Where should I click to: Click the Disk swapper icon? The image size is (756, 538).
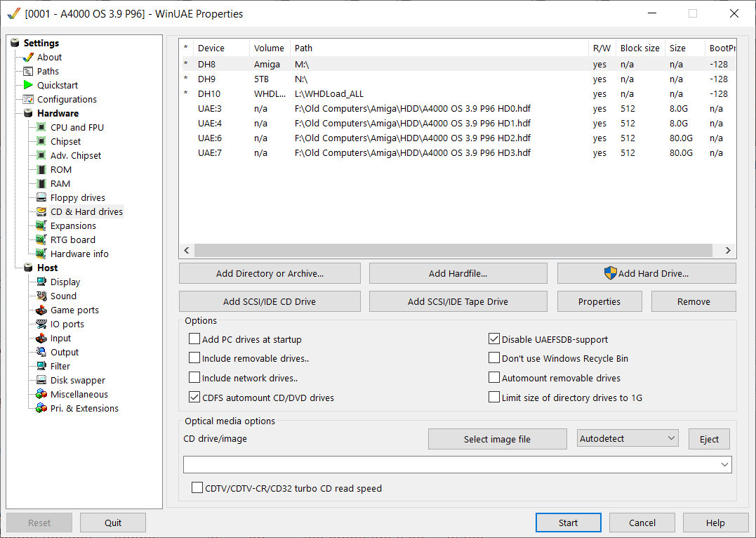[x=41, y=380]
